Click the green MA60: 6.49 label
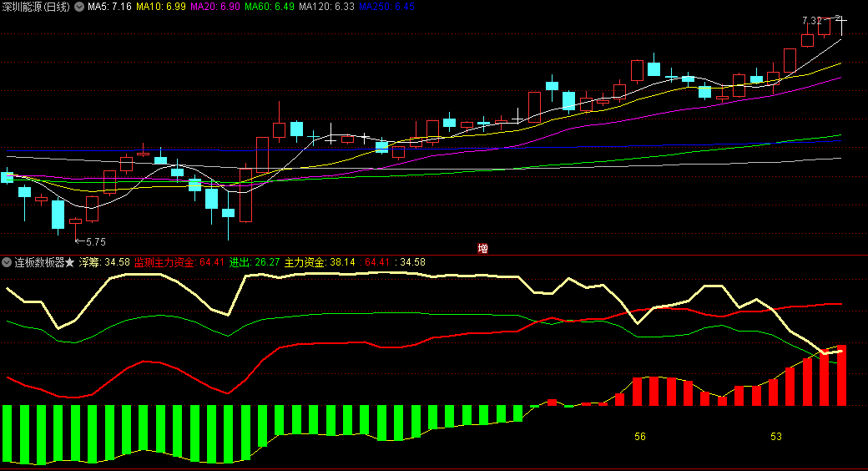The image size is (868, 471). [270, 7]
